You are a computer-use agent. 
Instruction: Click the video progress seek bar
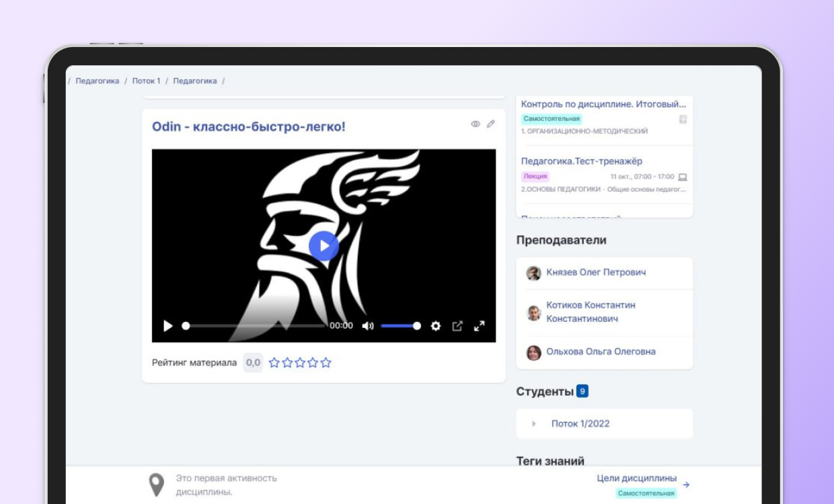click(256, 326)
